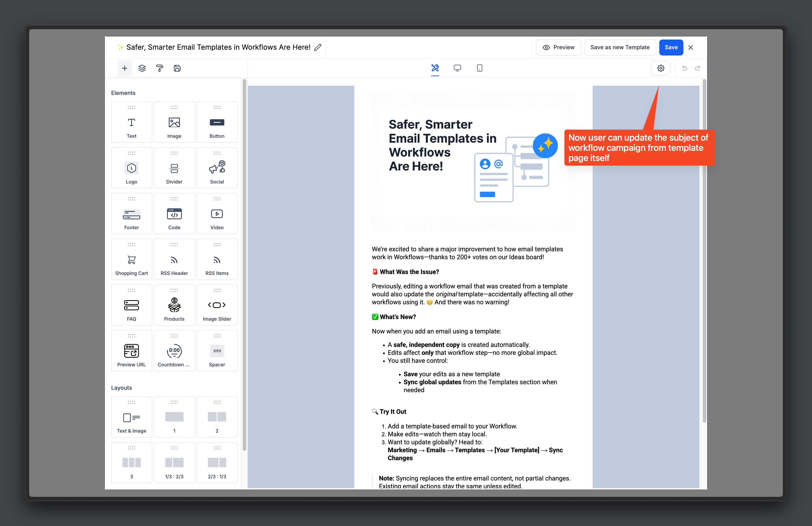Click the undo arrow
812x526 pixels.
click(x=684, y=68)
